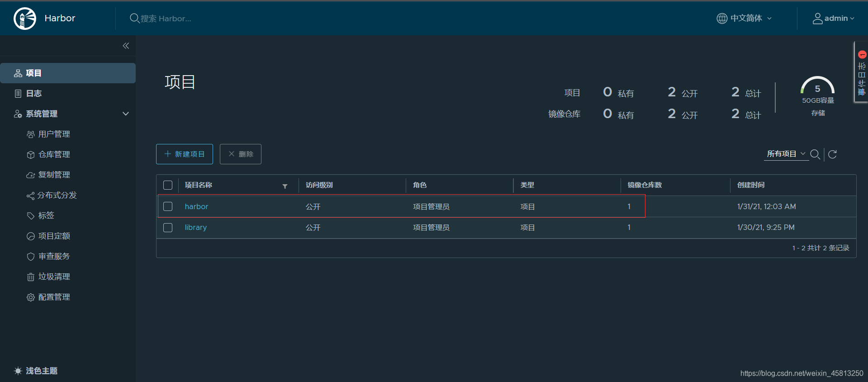Click the 镜像仓库 statistics label
The height and width of the screenshot is (382, 868).
pyautogui.click(x=564, y=114)
